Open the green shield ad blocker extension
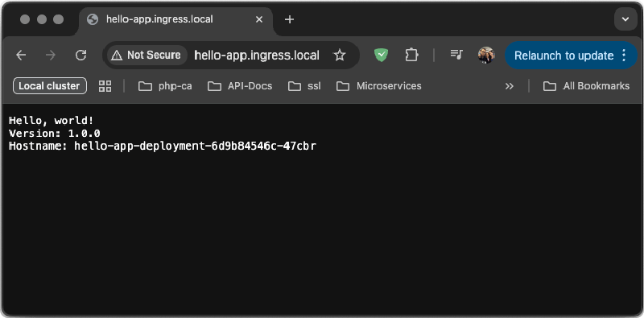 (381, 55)
